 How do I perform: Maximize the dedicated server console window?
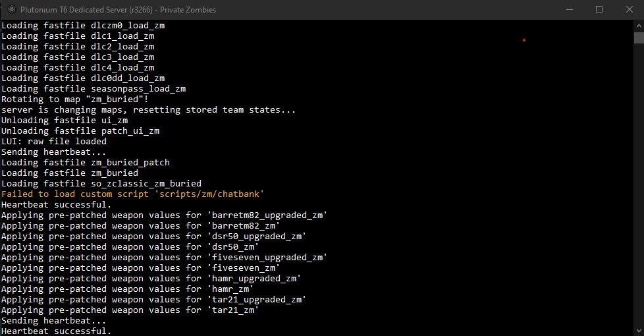point(599,10)
